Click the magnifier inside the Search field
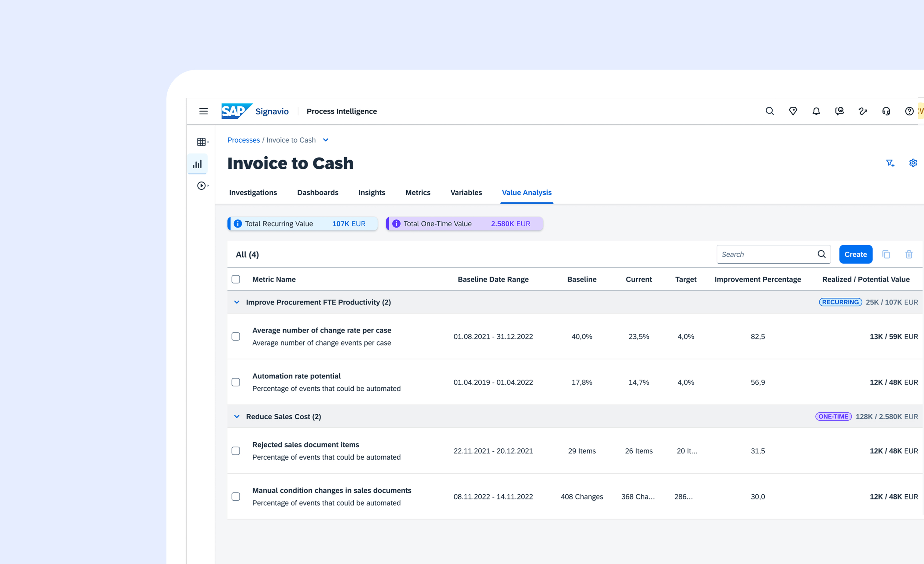 pyautogui.click(x=821, y=254)
